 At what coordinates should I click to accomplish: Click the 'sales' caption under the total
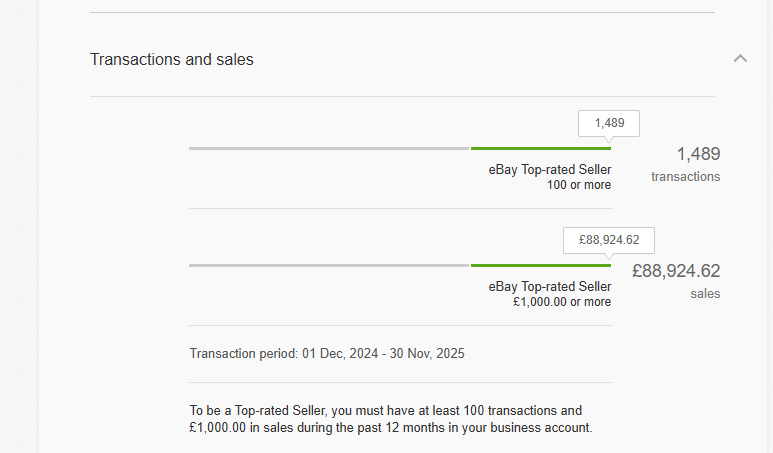(705, 294)
